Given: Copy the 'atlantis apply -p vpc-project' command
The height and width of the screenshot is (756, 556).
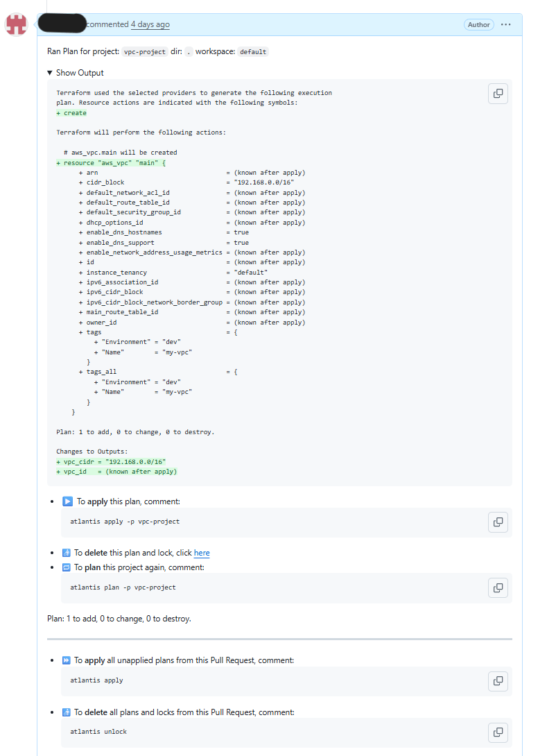Looking at the screenshot, I should coord(498,522).
